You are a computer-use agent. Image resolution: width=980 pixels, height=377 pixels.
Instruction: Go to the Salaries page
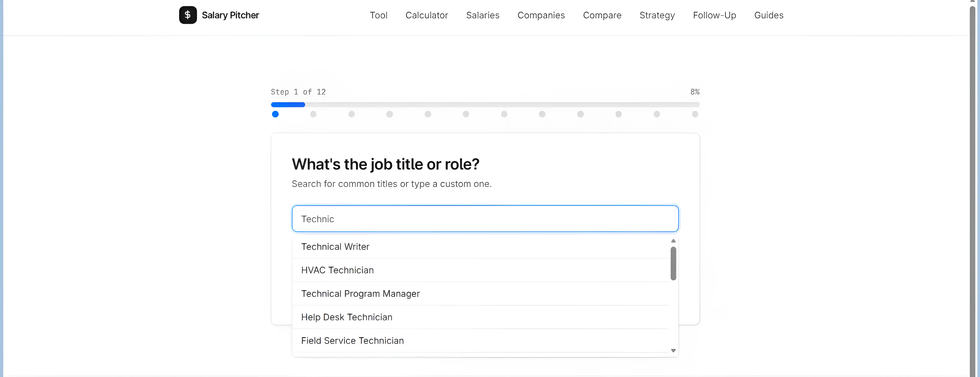[x=482, y=15]
